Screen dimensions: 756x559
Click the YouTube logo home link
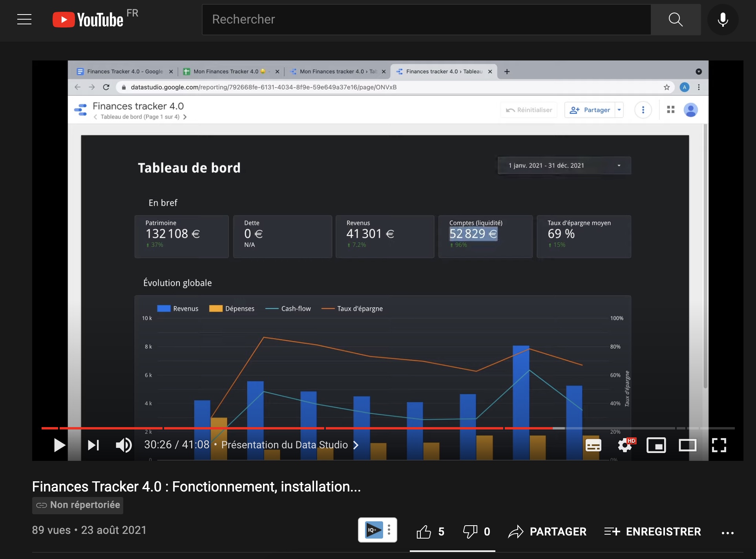88,20
